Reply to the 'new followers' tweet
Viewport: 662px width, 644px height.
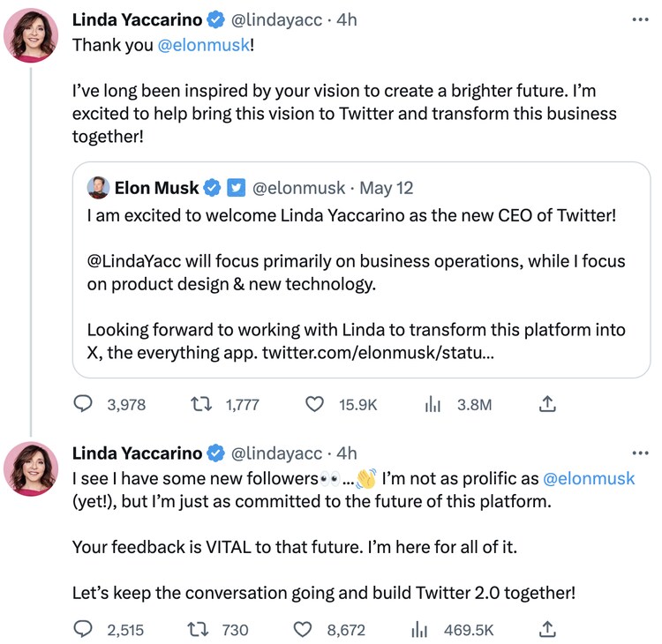coord(84,629)
